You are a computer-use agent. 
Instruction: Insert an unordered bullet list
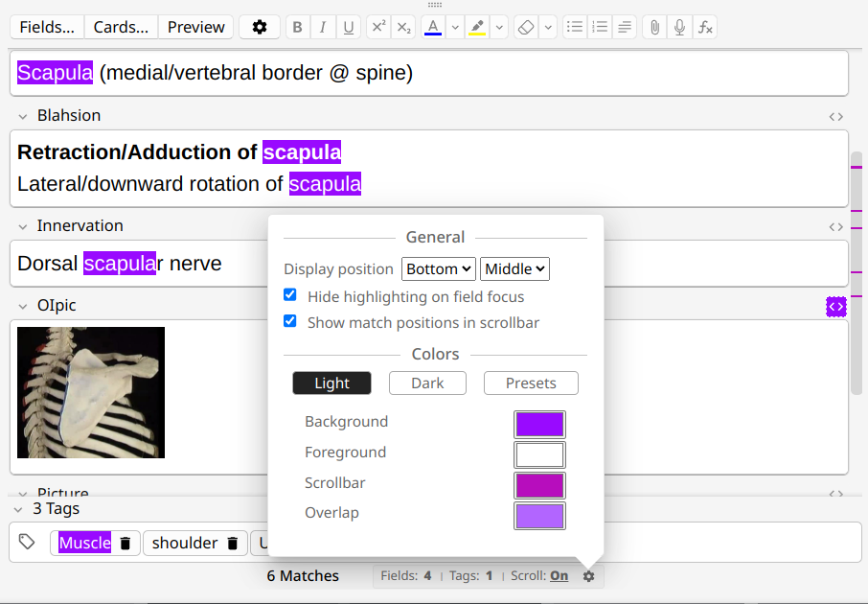tap(575, 27)
